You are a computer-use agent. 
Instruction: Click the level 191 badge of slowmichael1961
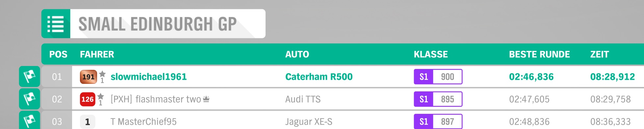[88, 77]
